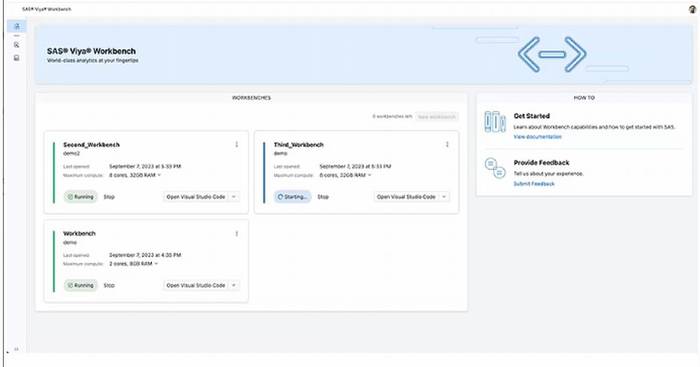Expand Open options arrow on Third_Workbench
Screen dimensions: 700x367
click(444, 197)
